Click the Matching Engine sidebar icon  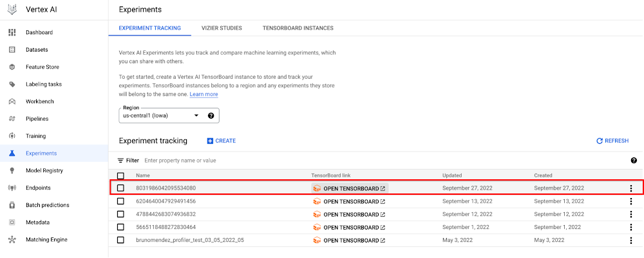pos(12,239)
